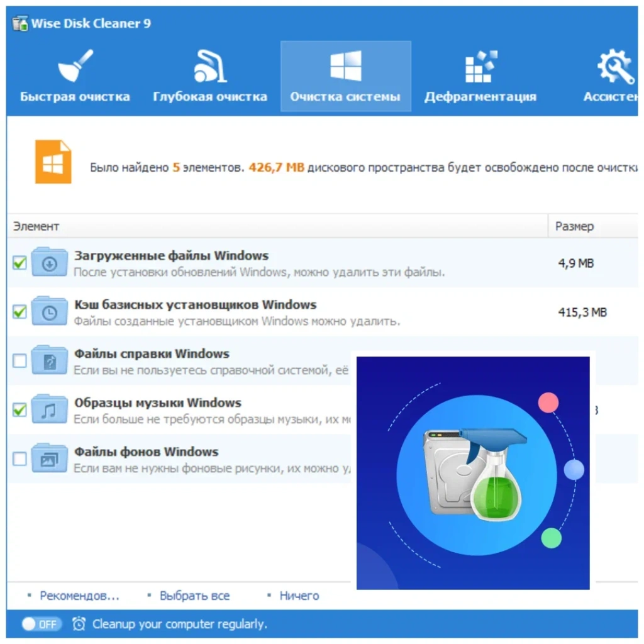Image resolution: width=644 pixels, height=644 pixels.
Task: Uncheck Образцы музыки Windows checkbox
Action: point(19,409)
